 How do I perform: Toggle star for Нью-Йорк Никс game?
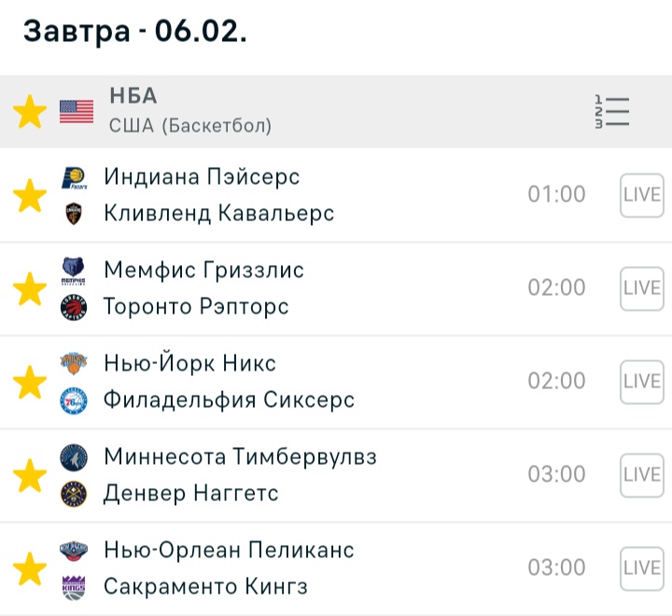(30, 383)
